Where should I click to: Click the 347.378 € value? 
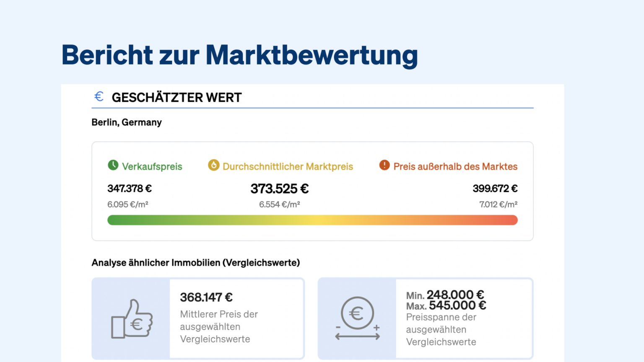[130, 189]
